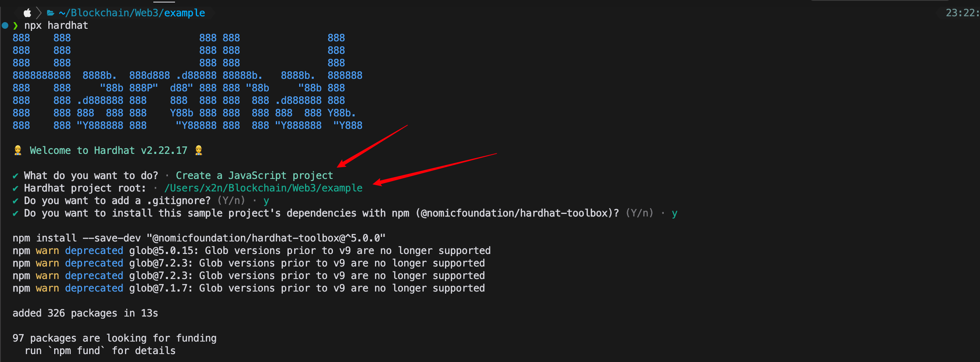The height and width of the screenshot is (362, 980).
Task: Click the checkmark beside 'What do you want'
Action: (15, 176)
